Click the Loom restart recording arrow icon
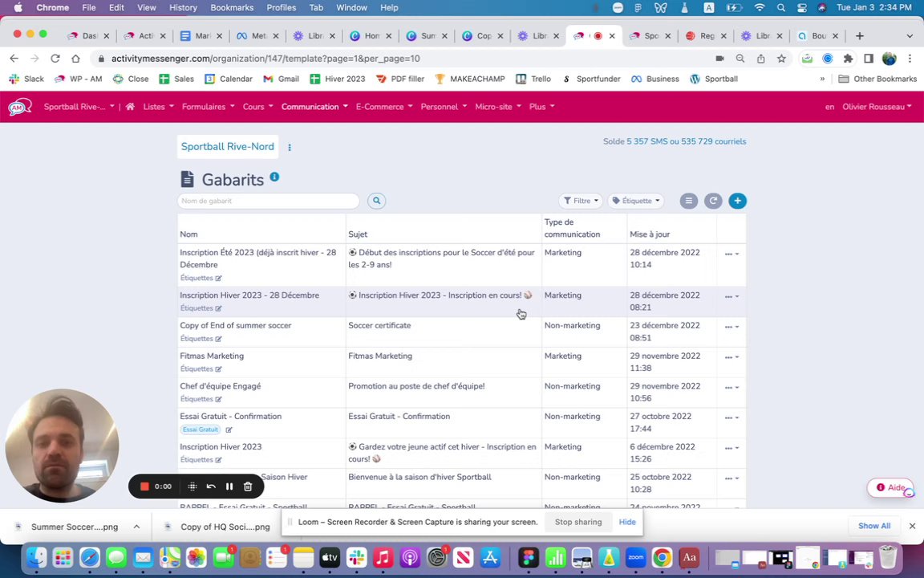This screenshot has width=924, height=578. point(211,486)
